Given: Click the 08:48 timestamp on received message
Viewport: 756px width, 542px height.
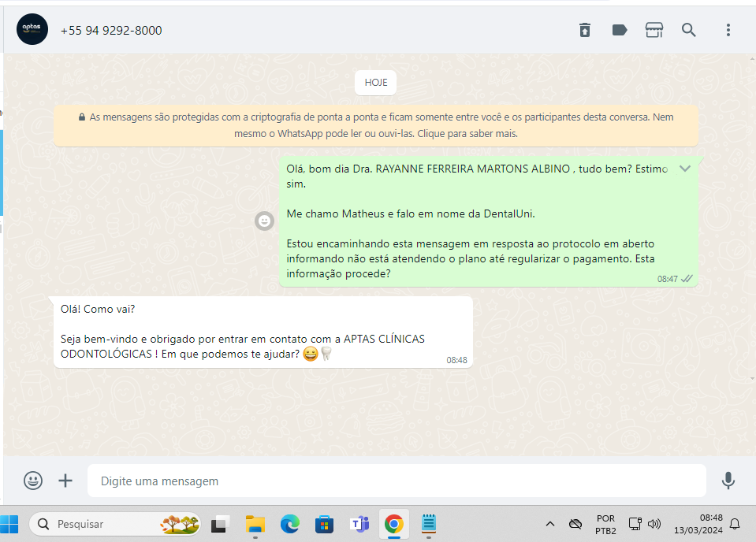Looking at the screenshot, I should click(456, 360).
